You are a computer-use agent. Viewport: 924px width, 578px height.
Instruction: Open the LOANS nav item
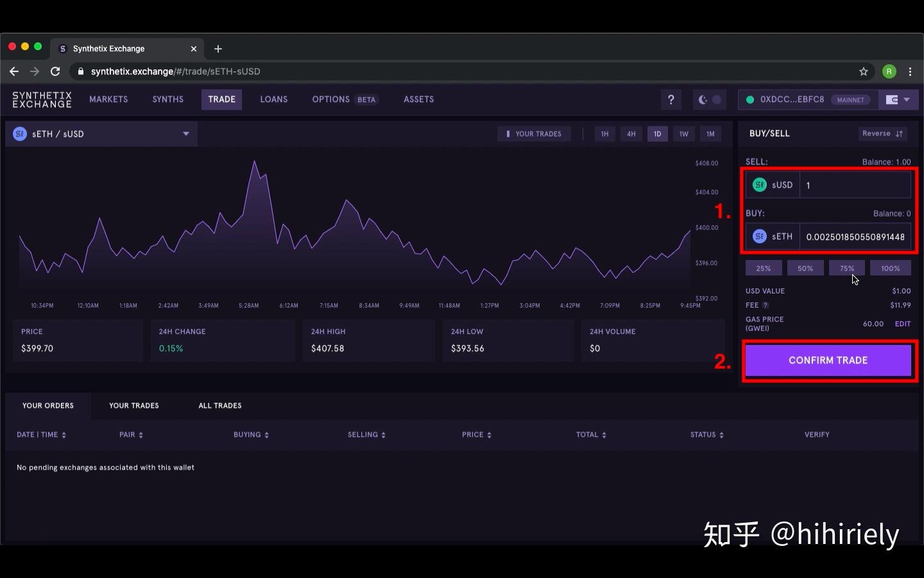[274, 100]
